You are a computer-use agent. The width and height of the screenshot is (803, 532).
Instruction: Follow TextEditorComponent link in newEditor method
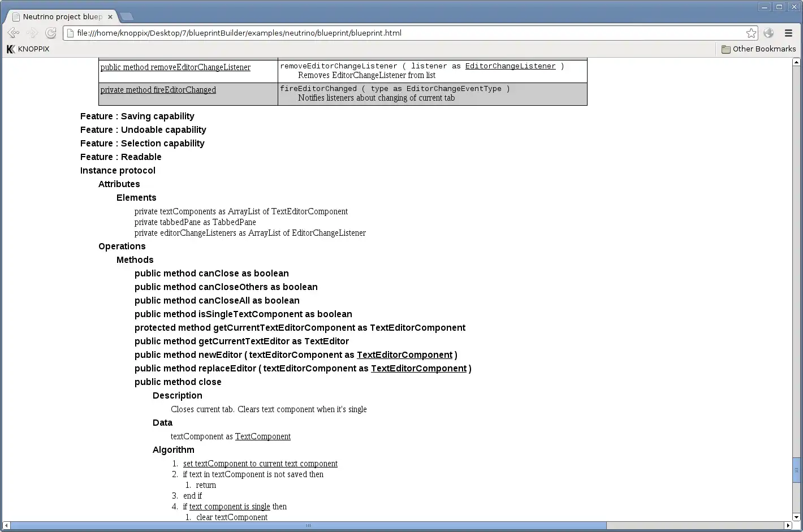(x=404, y=355)
